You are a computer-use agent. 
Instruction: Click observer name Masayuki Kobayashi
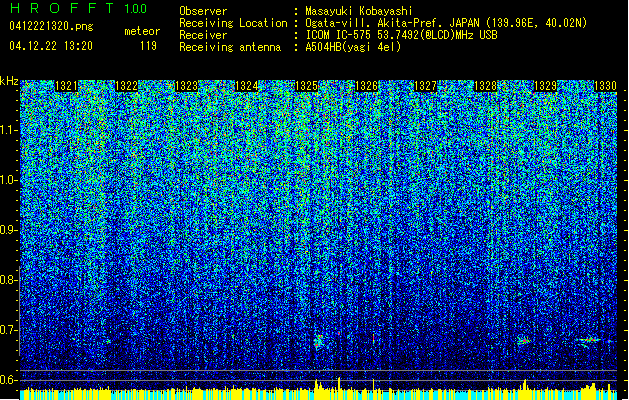pyautogui.click(x=359, y=11)
